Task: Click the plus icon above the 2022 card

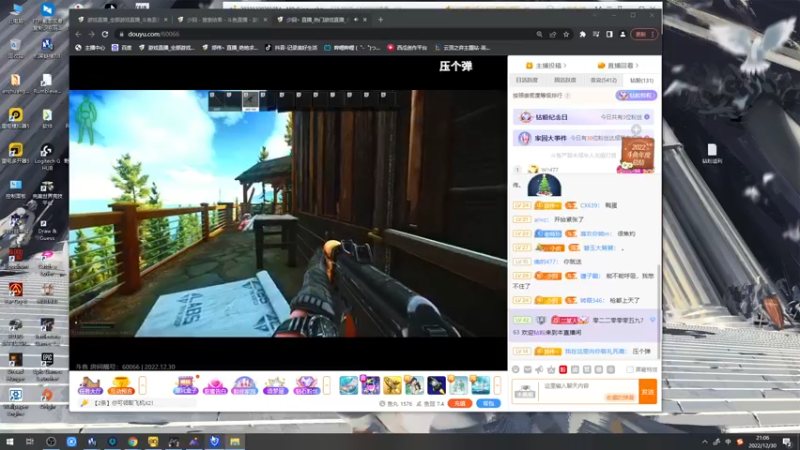Action: point(636,130)
